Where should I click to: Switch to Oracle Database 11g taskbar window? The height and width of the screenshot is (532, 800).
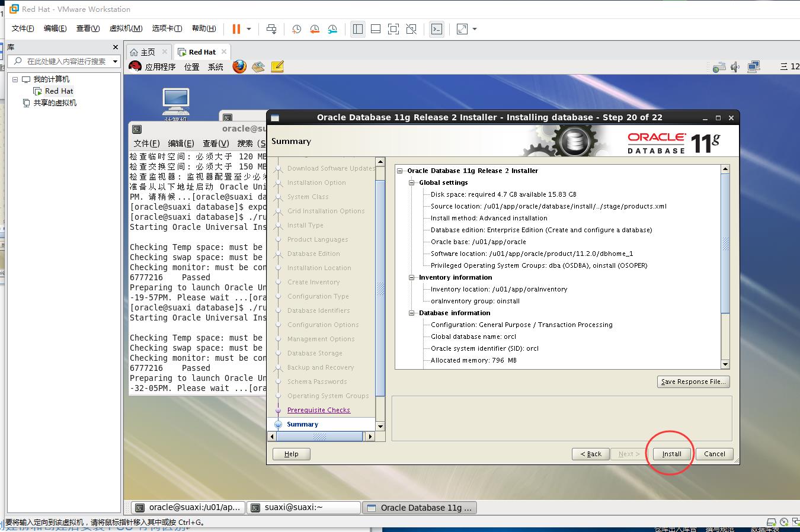tap(420, 508)
